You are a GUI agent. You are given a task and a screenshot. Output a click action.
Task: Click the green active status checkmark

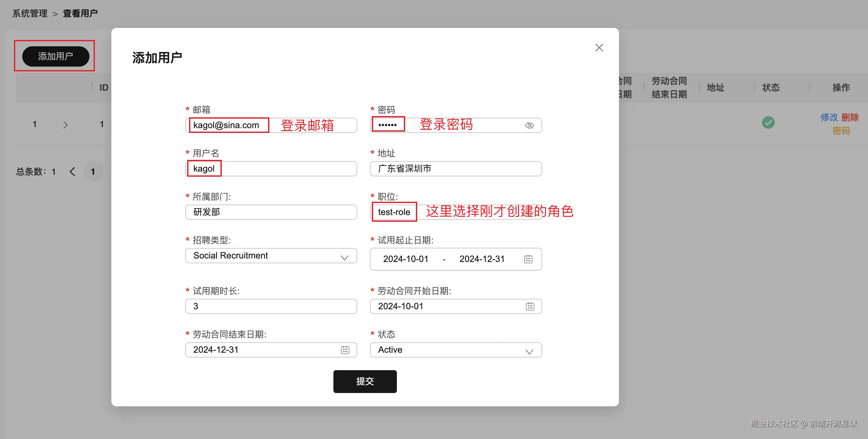(x=768, y=122)
